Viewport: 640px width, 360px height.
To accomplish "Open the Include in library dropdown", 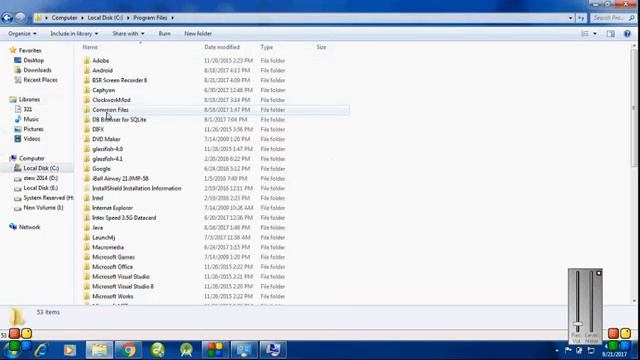I will pos(74,33).
